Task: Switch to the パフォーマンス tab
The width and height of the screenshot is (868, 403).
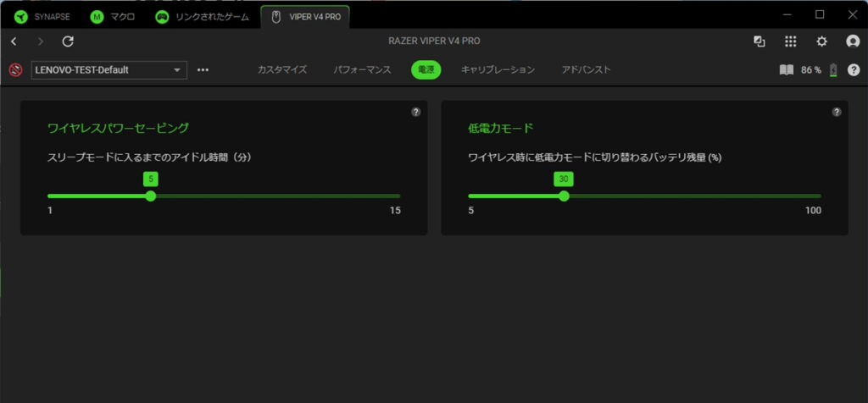Action: [x=362, y=70]
